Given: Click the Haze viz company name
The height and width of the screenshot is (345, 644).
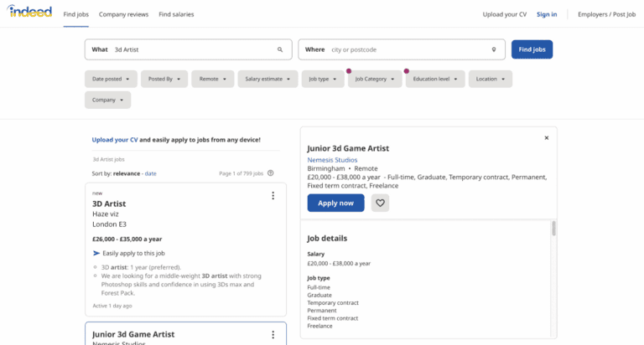Looking at the screenshot, I should [105, 214].
